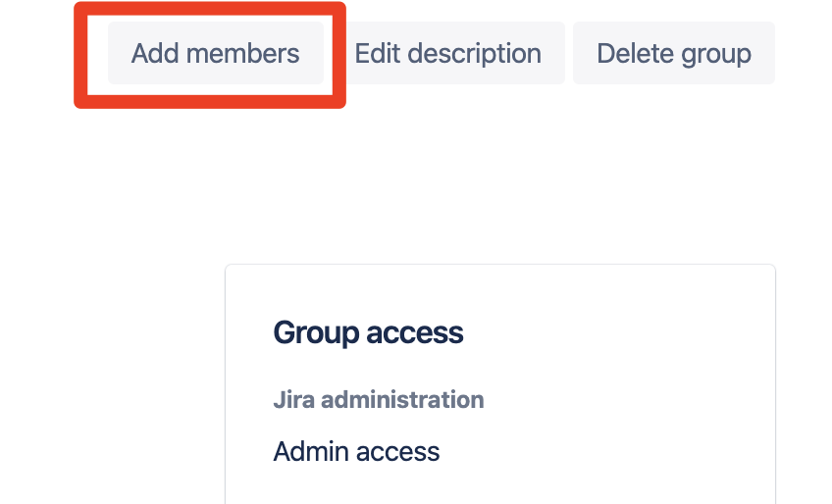Choose Edit description in the action row
The width and height of the screenshot is (832, 504).
coord(447,53)
